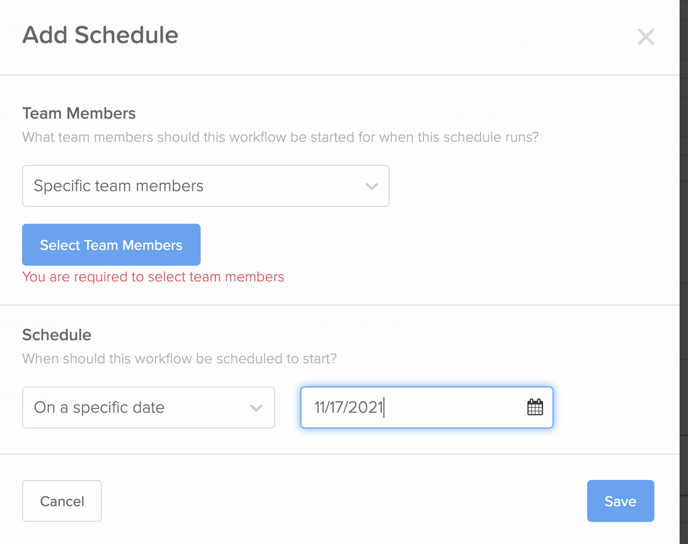The image size is (688, 544).
Task: Click the Schedule section heading
Action: [x=57, y=335]
